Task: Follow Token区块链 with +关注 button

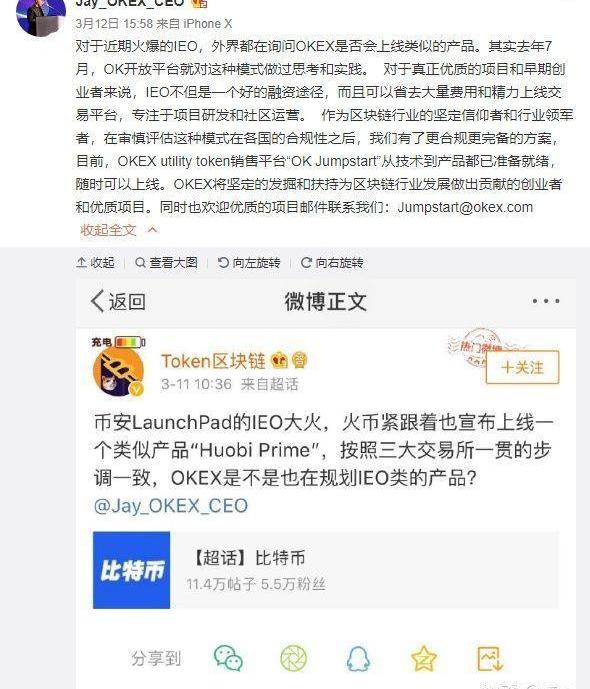Action: (x=522, y=367)
